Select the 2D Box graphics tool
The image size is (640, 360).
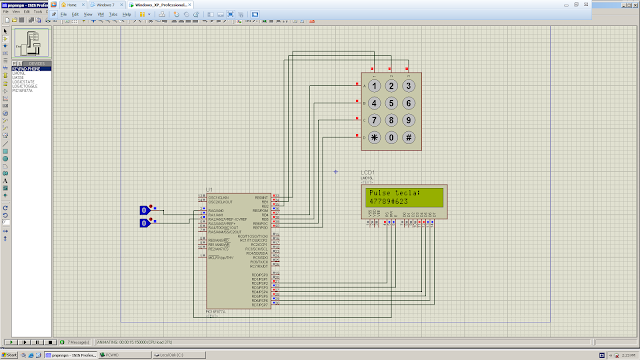coord(5,151)
